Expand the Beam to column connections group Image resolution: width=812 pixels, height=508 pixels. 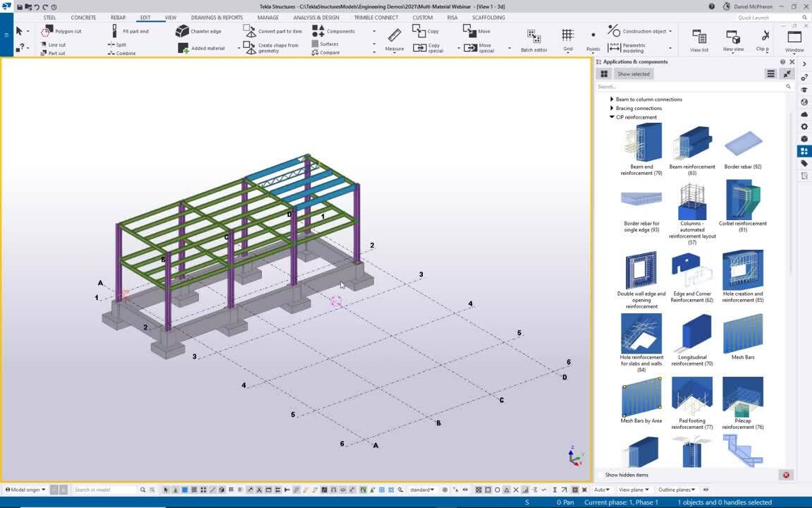click(612, 99)
